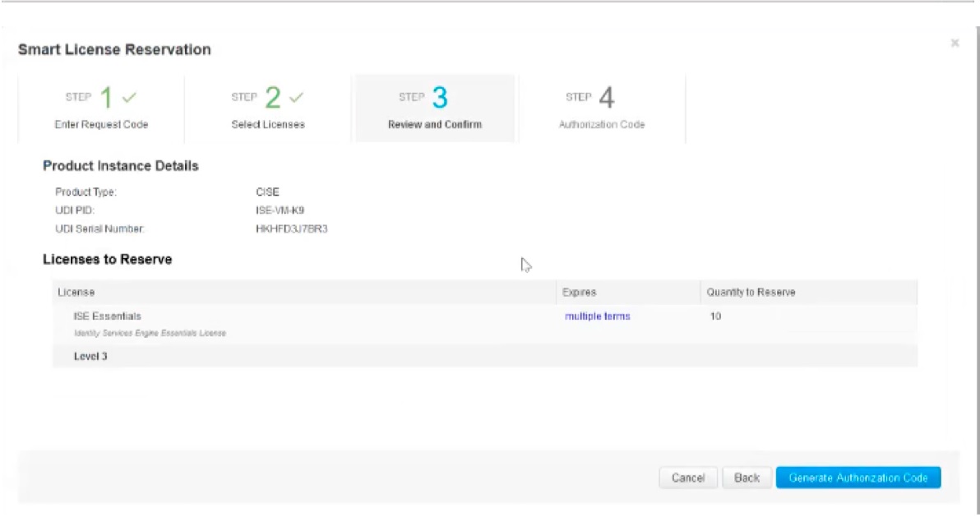Click the Generate Authorization Code button
This screenshot has width=980, height=517.
tap(858, 478)
